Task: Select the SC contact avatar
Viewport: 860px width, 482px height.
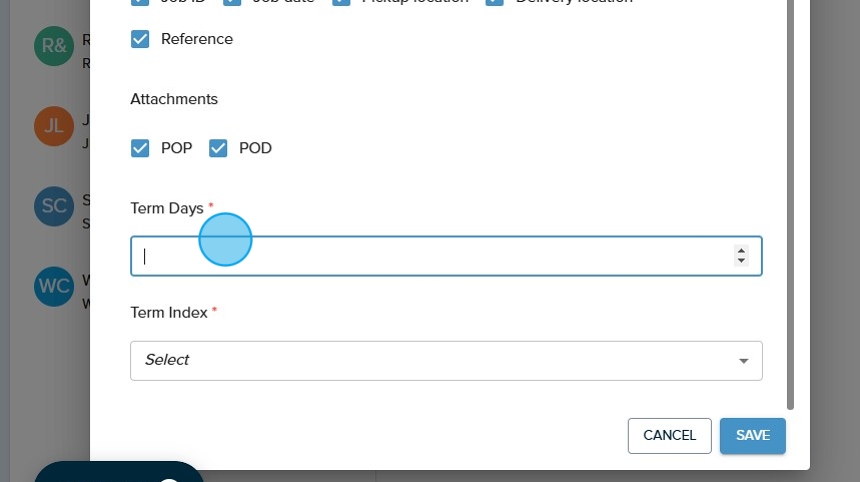Action: pyautogui.click(x=53, y=207)
